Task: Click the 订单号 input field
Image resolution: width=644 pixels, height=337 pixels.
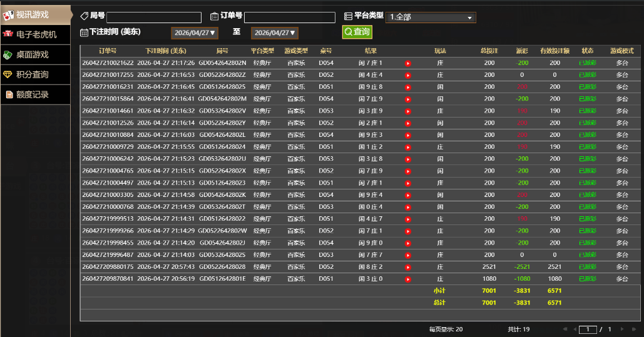Action: tap(290, 18)
